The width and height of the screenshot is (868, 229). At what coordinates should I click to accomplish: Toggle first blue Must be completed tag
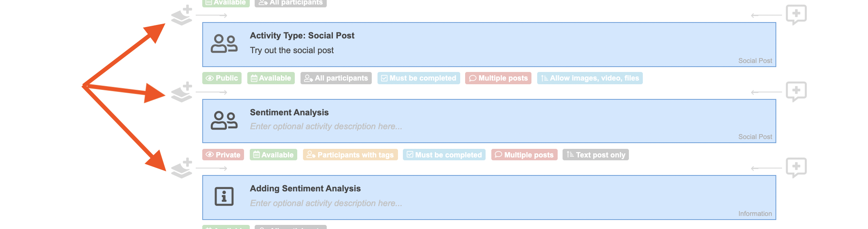[x=418, y=78]
